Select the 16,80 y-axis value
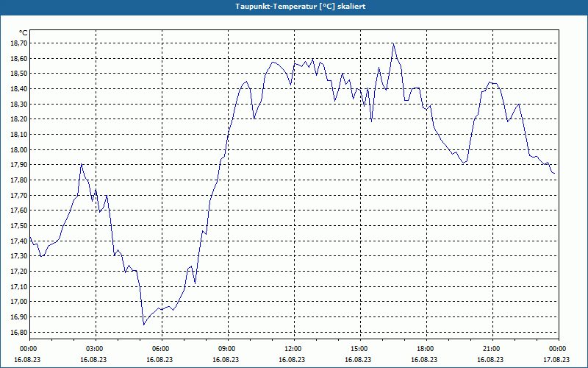This screenshot has width=588, height=368. click(x=19, y=333)
